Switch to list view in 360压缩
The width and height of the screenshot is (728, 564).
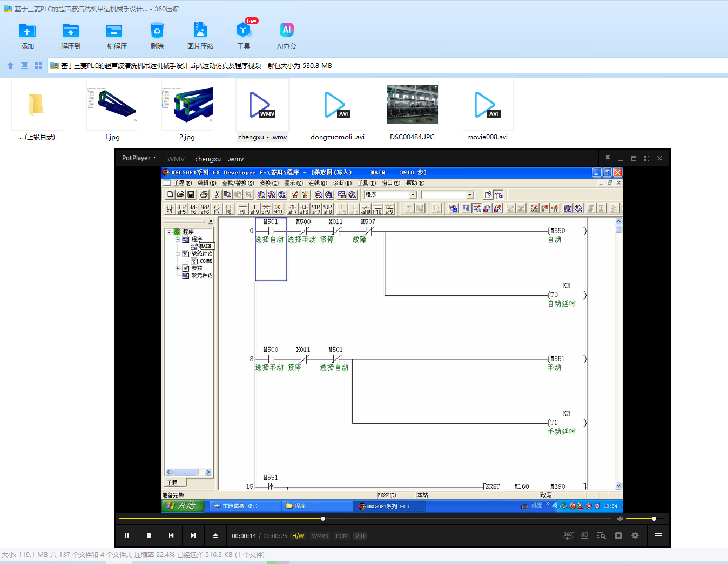tap(24, 65)
